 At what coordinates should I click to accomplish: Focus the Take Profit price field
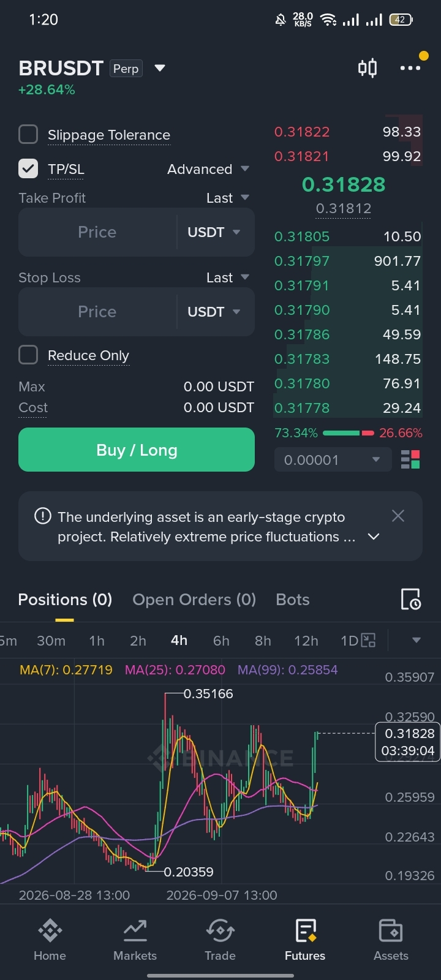(x=97, y=232)
